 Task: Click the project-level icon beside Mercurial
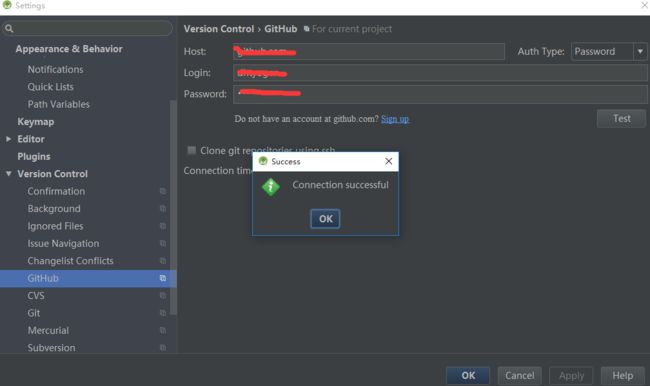[x=163, y=330]
